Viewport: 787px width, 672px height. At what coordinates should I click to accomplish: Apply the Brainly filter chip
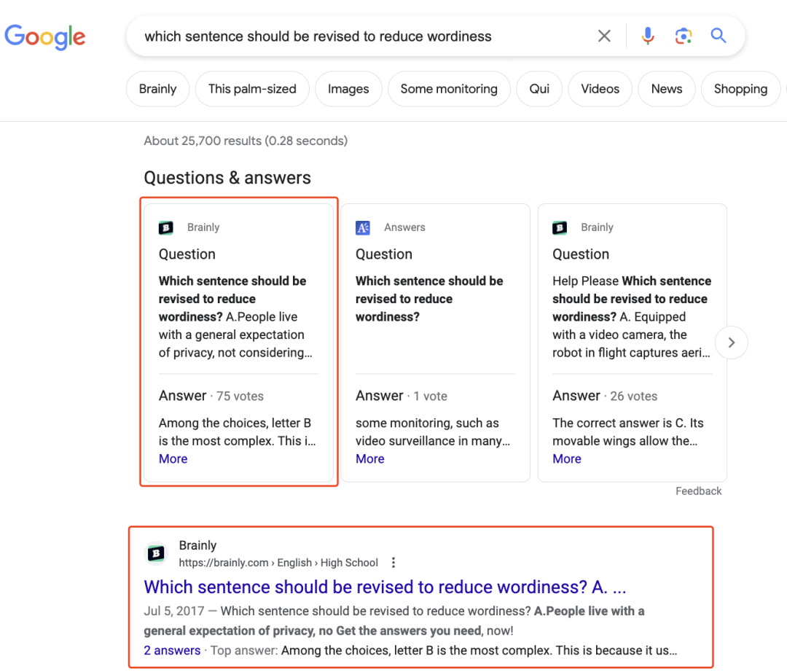point(157,89)
